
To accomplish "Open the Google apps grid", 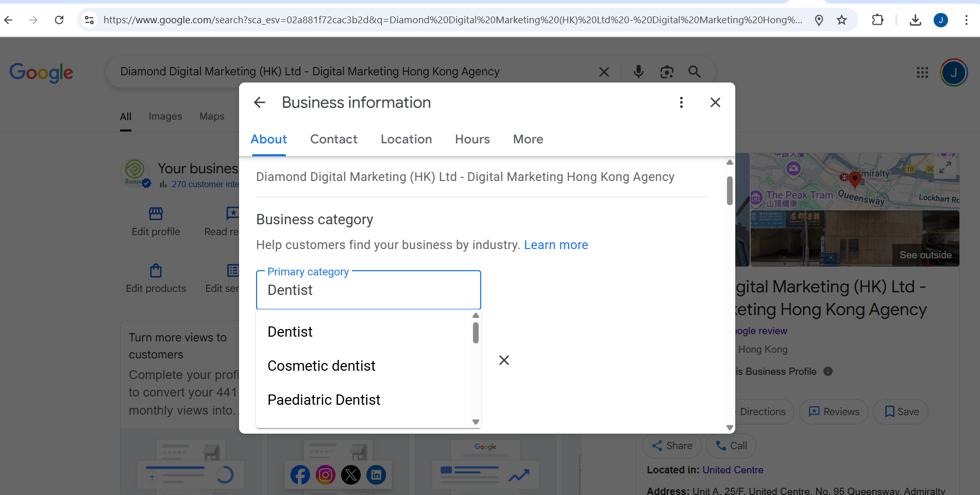I will click(x=922, y=73).
